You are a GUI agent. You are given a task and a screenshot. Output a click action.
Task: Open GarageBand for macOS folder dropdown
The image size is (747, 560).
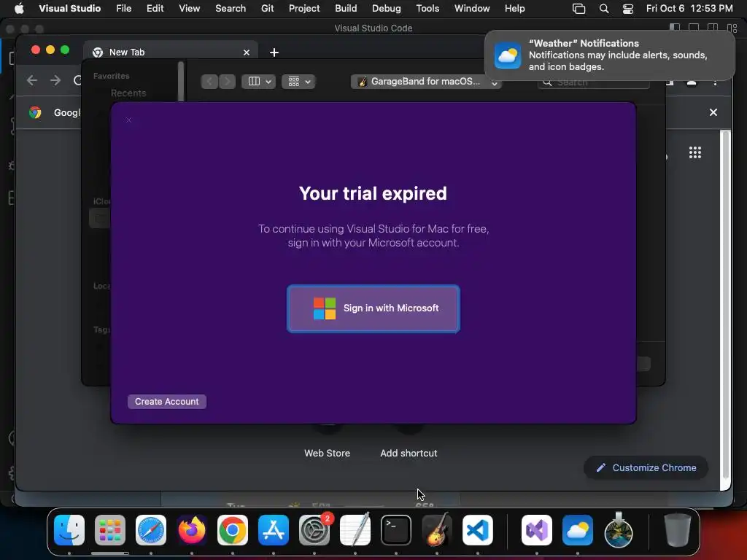(425, 82)
